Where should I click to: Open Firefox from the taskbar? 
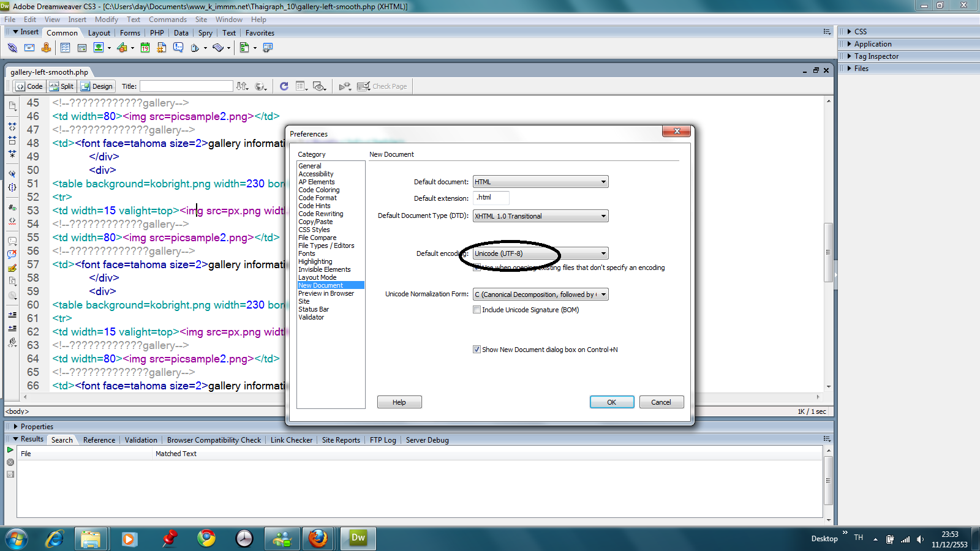tap(318, 539)
